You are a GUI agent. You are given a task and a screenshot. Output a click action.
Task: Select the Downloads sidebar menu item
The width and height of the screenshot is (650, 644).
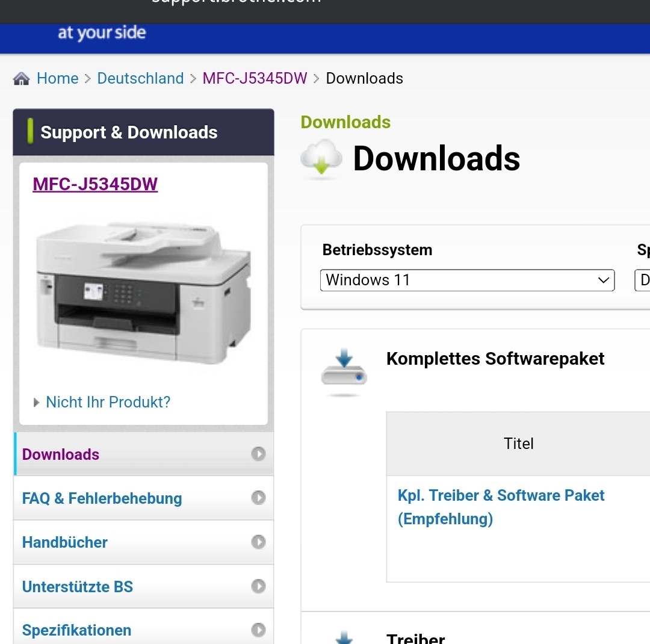(143, 454)
